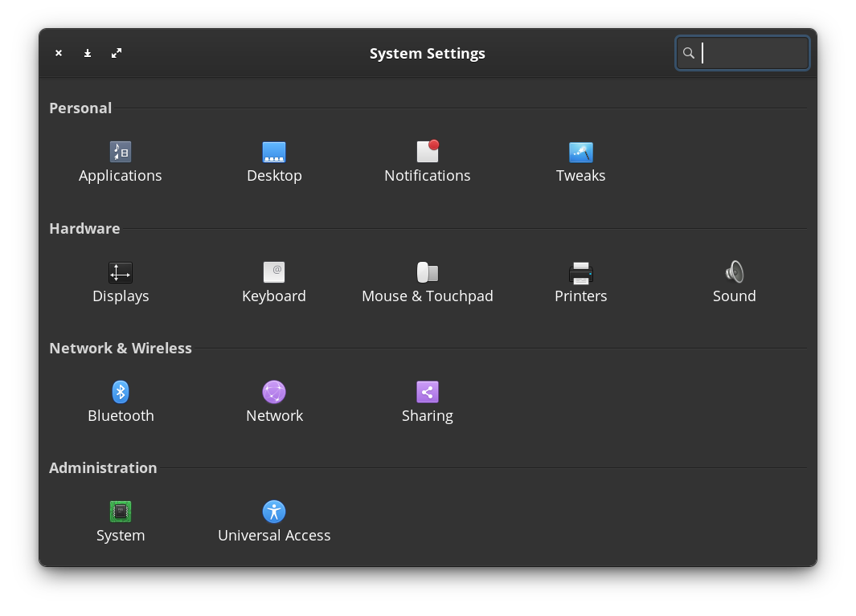The height and width of the screenshot is (616, 856).
Task: Click the Network settings icon
Action: coord(274,393)
